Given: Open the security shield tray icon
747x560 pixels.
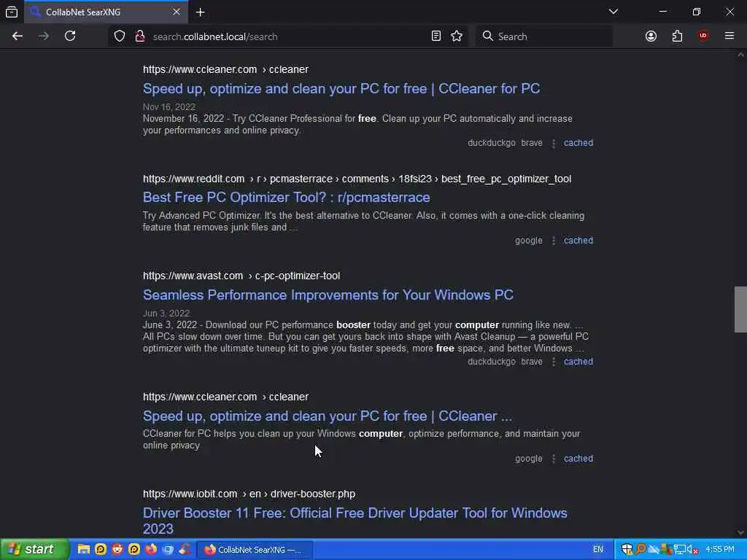Looking at the screenshot, I should pyautogui.click(x=627, y=550).
